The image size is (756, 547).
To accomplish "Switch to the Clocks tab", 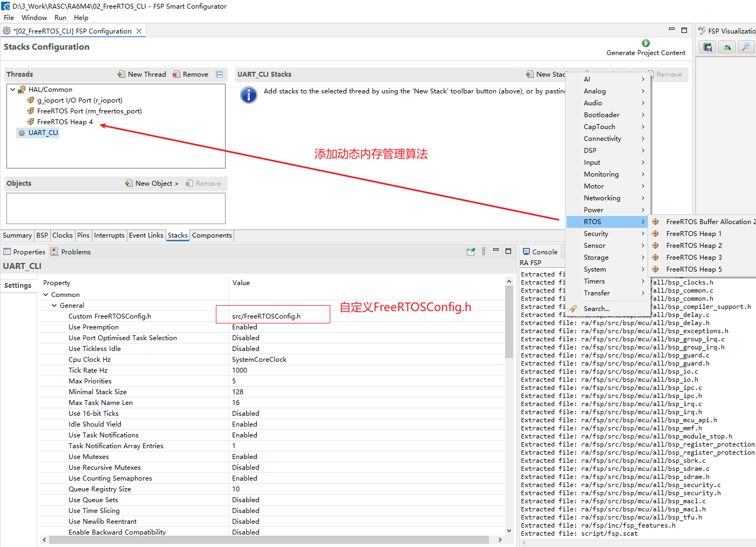I will pos(63,235).
